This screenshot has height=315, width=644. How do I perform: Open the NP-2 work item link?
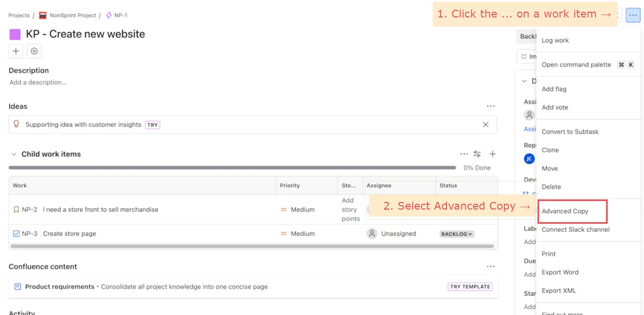coord(30,210)
